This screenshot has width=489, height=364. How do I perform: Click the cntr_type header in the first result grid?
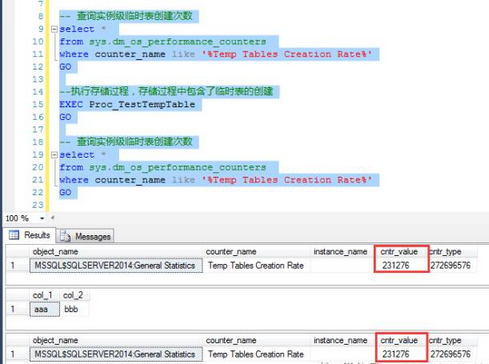point(452,252)
